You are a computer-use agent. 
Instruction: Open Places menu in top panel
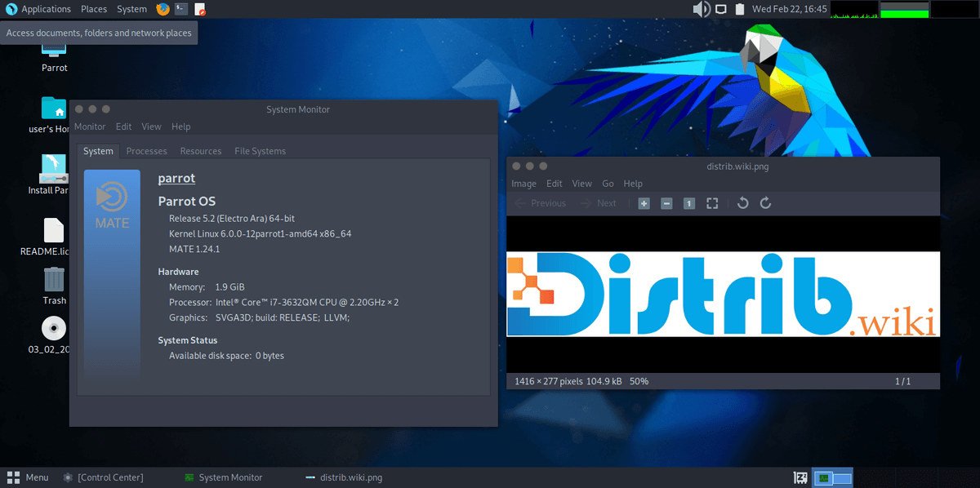point(94,9)
